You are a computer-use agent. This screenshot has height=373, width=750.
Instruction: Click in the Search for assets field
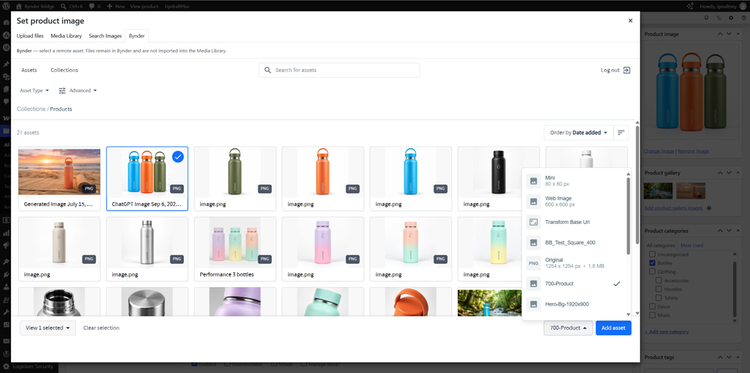click(x=339, y=70)
